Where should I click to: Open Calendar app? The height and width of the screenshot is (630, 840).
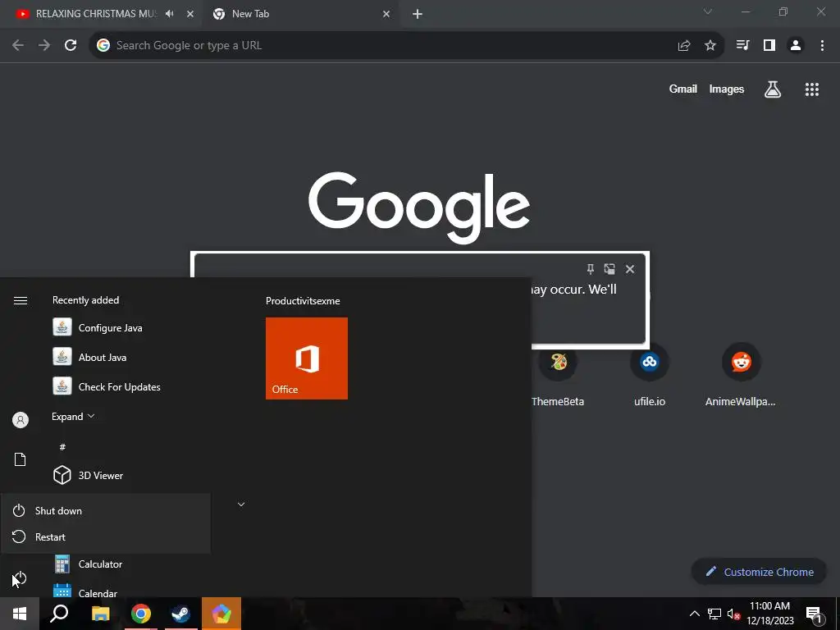(x=98, y=592)
